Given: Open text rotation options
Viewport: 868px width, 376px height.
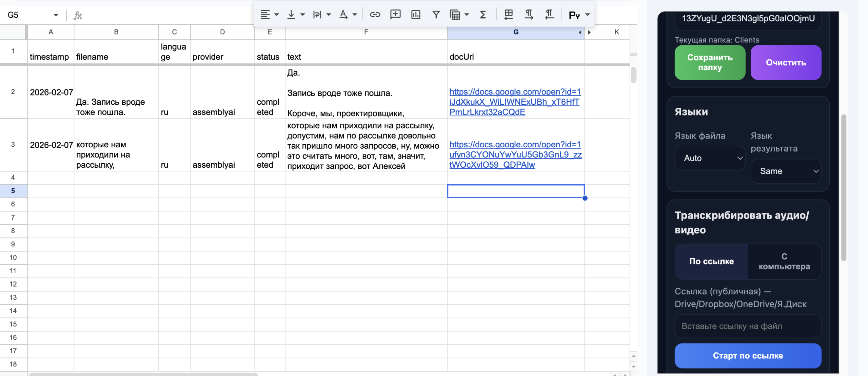Looking at the screenshot, I should [x=348, y=15].
